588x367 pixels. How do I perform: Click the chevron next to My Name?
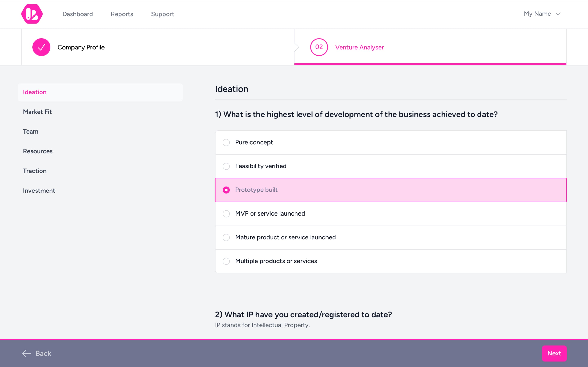point(558,14)
